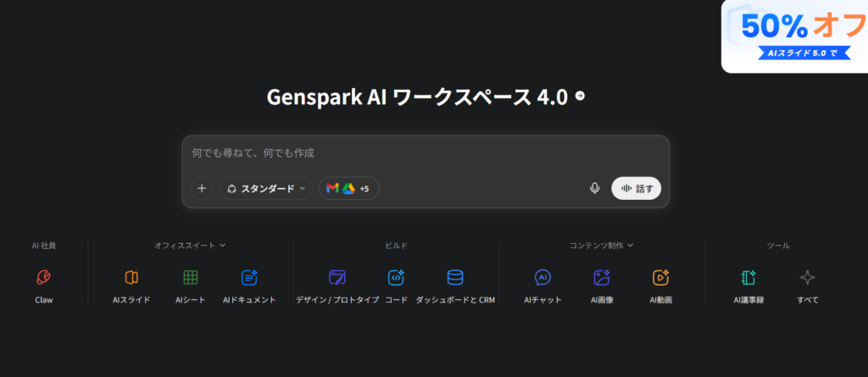Click the AI 社員 category label
This screenshot has height=377, width=868.
point(44,245)
